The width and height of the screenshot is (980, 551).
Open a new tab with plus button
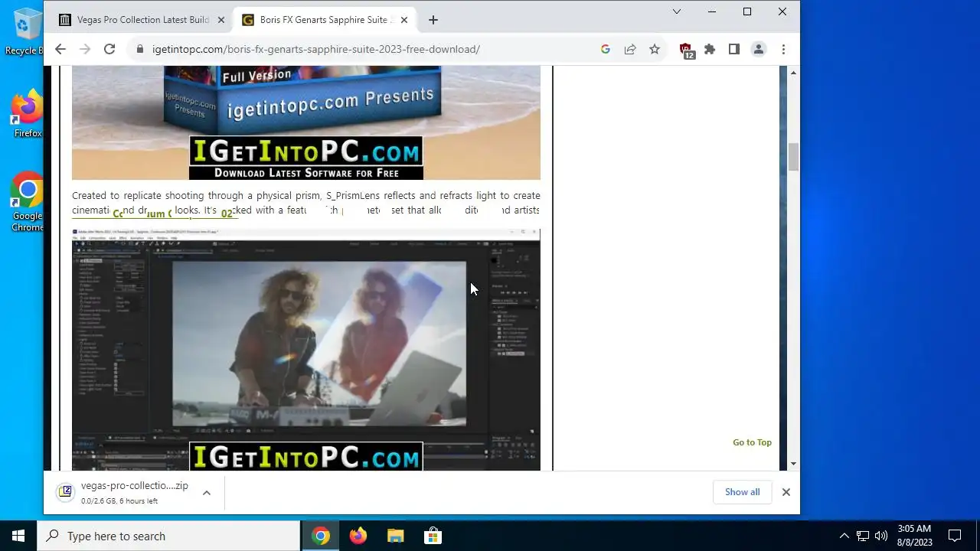click(433, 20)
